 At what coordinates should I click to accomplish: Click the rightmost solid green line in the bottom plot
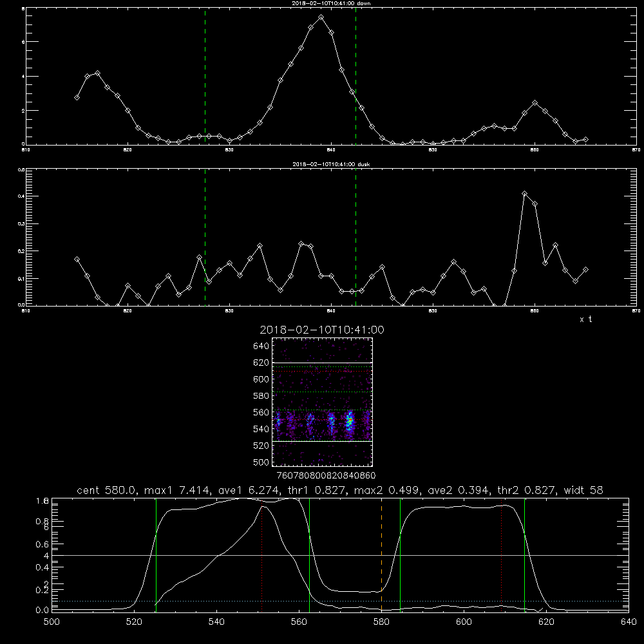524,554
